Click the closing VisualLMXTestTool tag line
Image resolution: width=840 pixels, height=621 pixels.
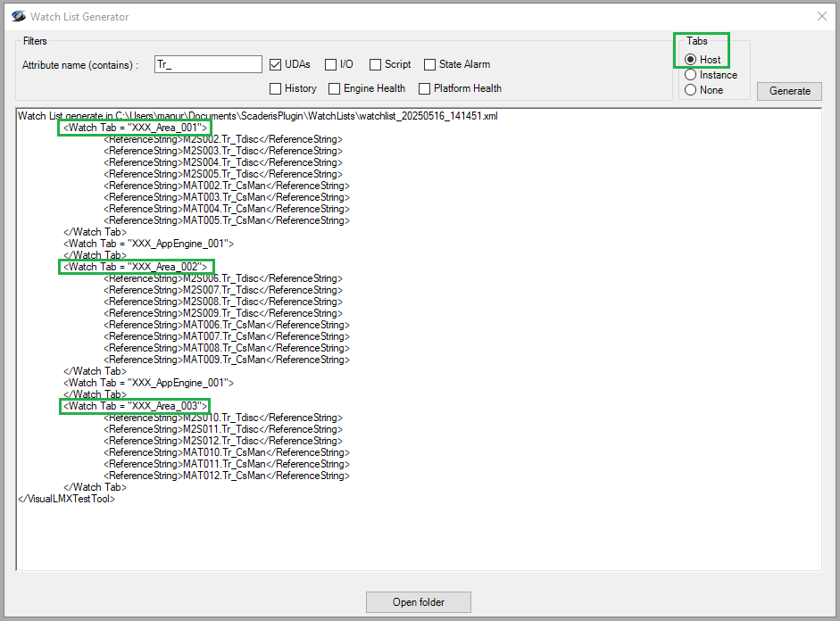[x=67, y=499]
